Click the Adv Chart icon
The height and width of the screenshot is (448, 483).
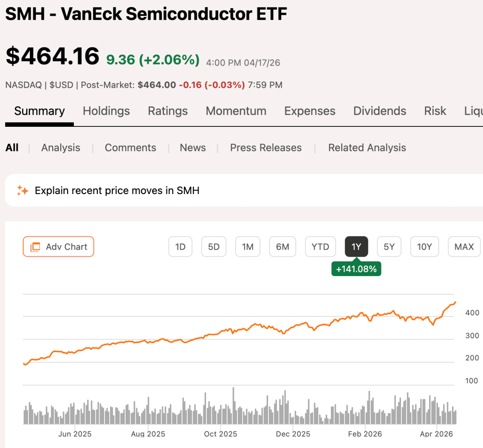click(x=35, y=247)
